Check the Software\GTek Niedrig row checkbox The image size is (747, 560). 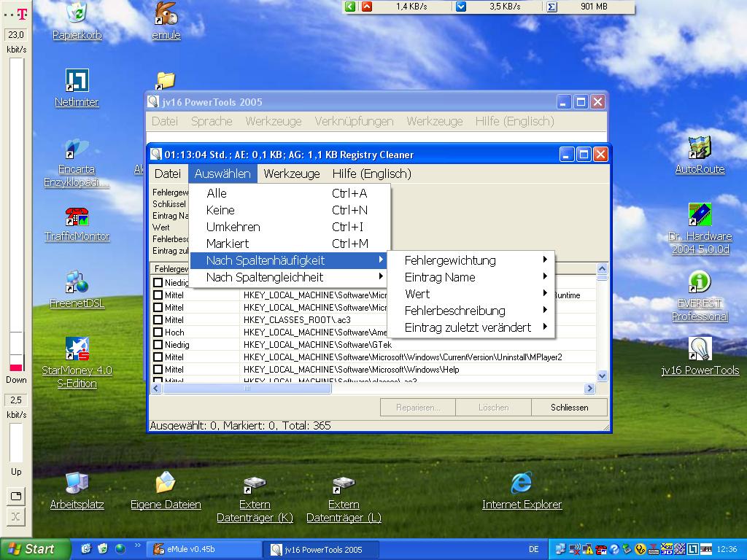[158, 344]
